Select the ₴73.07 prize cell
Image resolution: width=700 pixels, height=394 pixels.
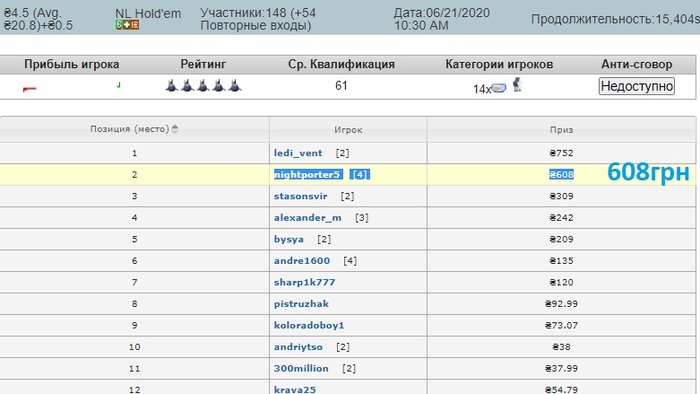(x=561, y=325)
